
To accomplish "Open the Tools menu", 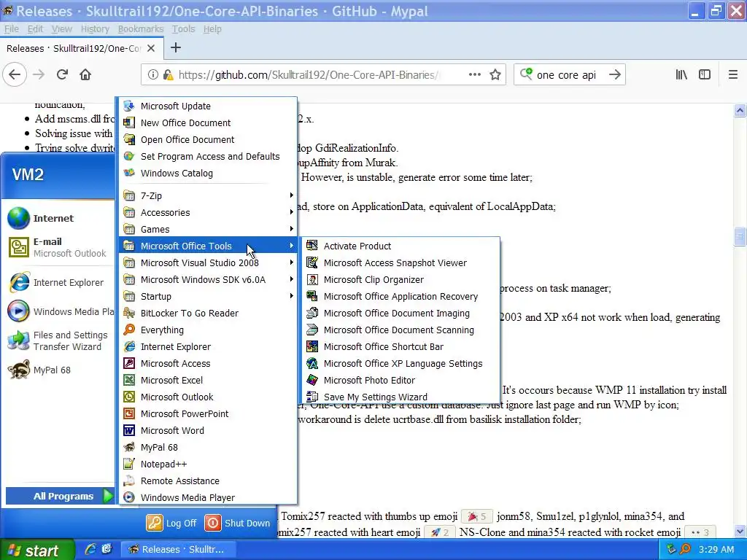I will tap(183, 29).
